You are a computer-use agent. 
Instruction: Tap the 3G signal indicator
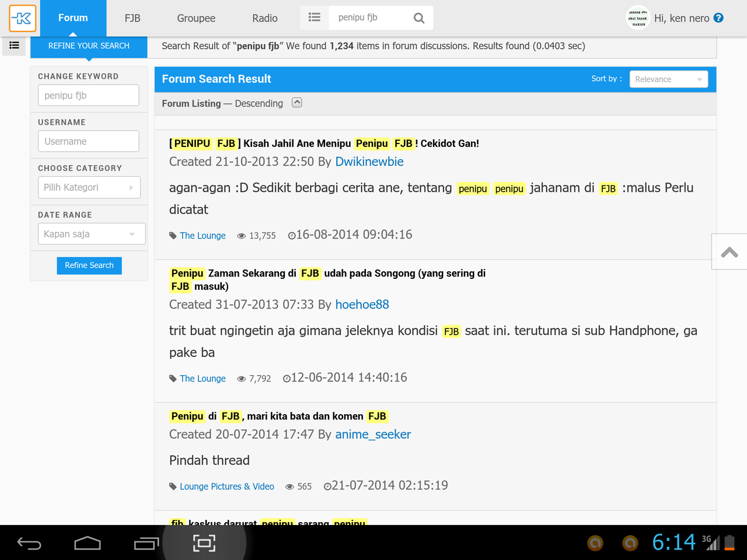tap(710, 542)
